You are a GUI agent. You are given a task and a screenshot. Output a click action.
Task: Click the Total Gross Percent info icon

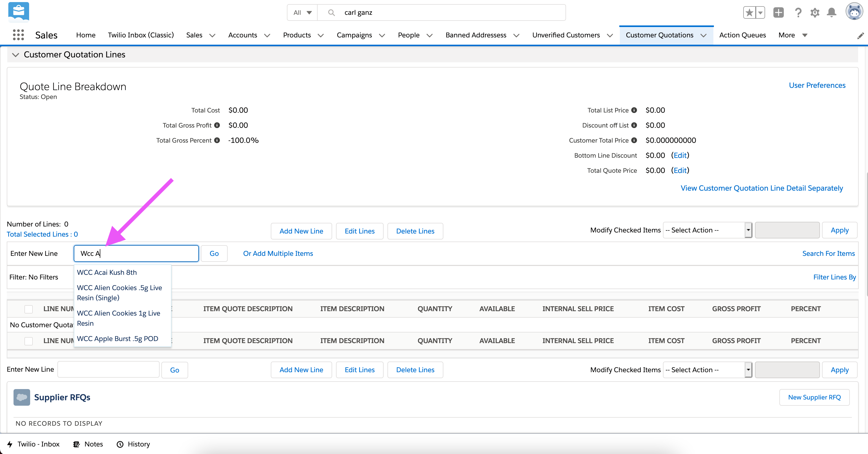pyautogui.click(x=217, y=140)
